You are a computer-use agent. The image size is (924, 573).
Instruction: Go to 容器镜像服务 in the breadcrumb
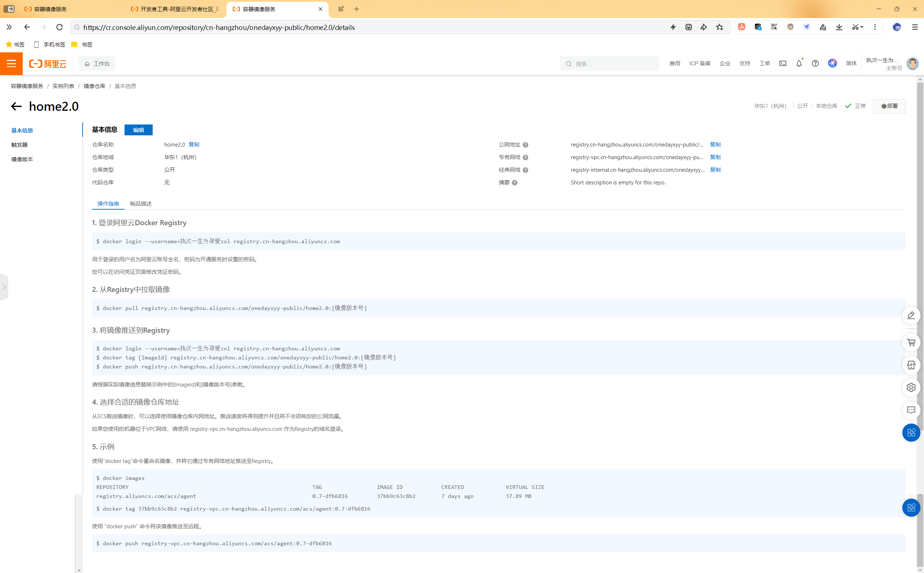pyautogui.click(x=27, y=86)
